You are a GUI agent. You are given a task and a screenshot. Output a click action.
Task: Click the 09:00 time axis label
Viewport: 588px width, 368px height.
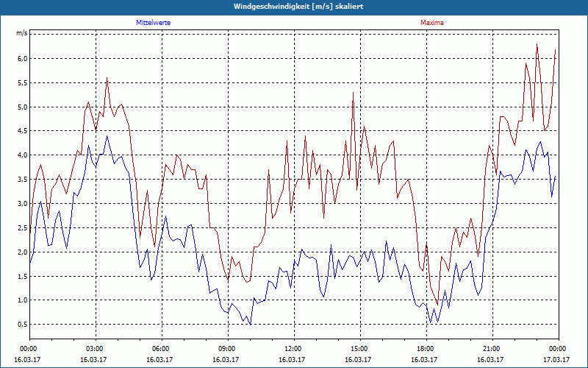coord(228,349)
